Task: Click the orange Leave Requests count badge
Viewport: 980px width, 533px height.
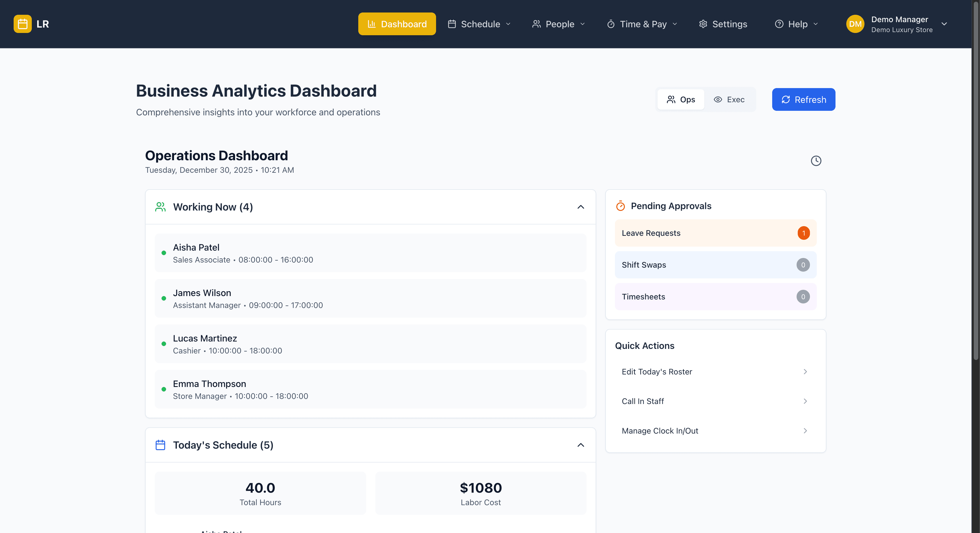Action: (x=803, y=233)
